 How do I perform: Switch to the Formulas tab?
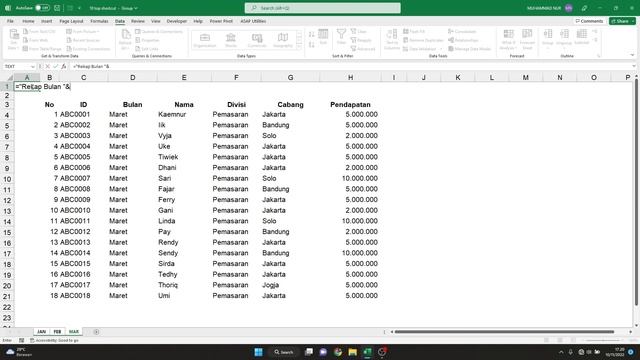click(x=99, y=21)
